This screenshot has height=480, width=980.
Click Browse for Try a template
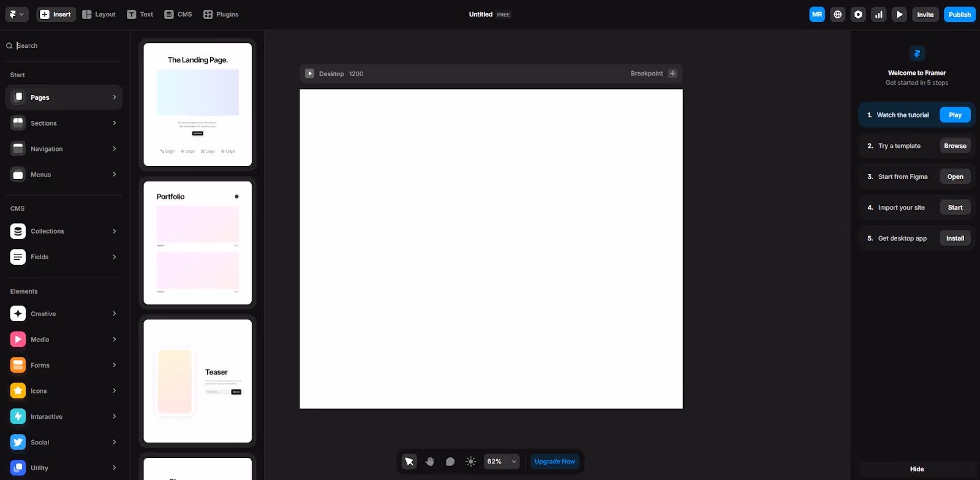coord(955,146)
